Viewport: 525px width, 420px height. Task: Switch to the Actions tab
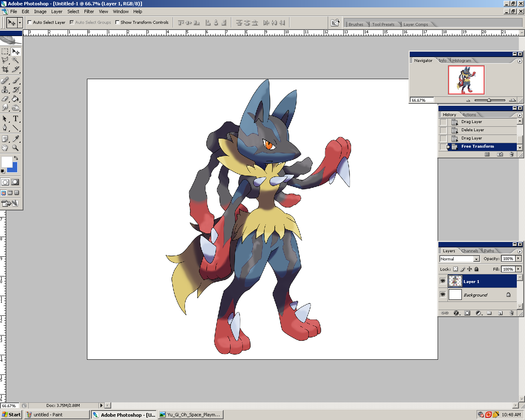[469, 114]
